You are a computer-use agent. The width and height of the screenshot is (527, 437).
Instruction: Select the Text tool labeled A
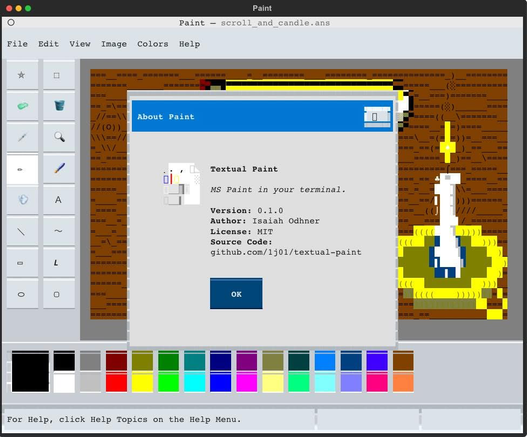pyautogui.click(x=58, y=200)
